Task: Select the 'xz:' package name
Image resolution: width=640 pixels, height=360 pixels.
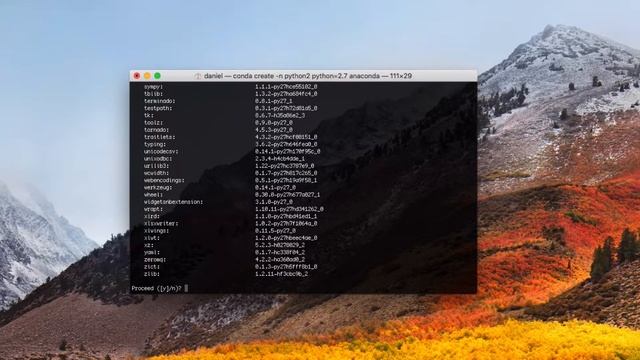Action: tap(149, 245)
